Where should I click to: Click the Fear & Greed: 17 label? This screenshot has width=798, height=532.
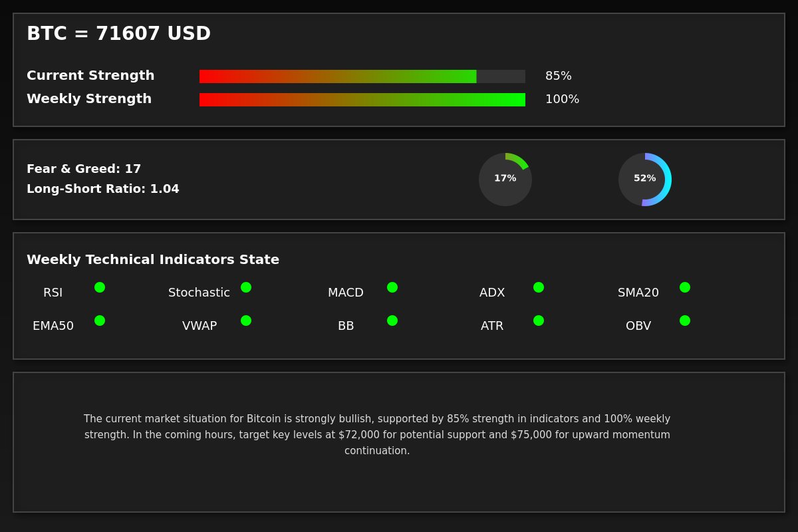(84, 169)
